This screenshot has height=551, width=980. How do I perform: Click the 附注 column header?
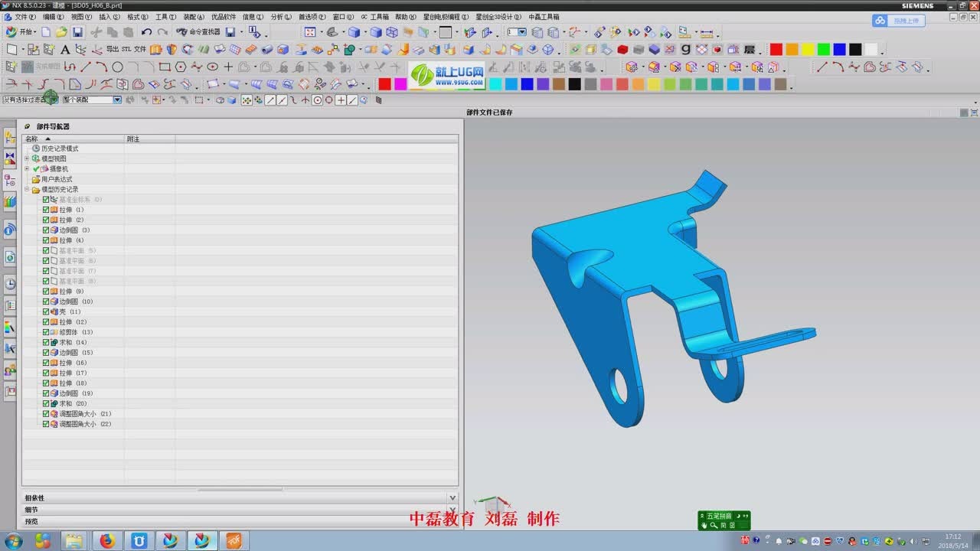(150, 139)
